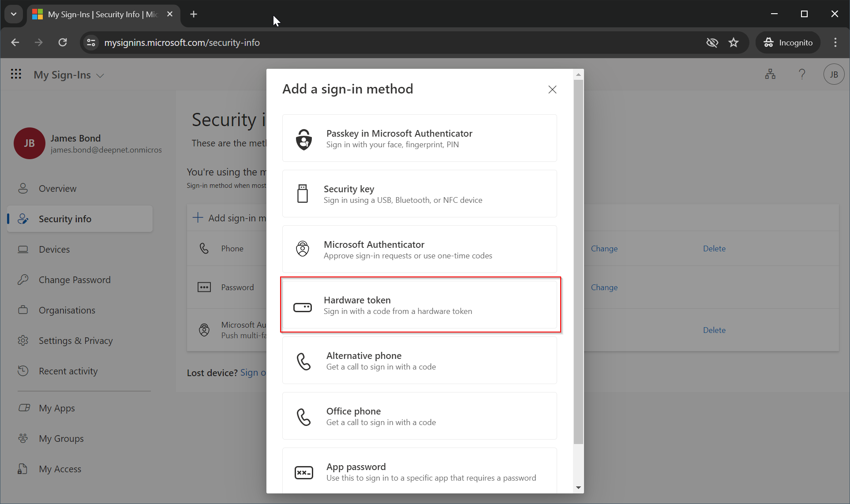Open the help question mark icon
Viewport: 850px width, 504px height.
(802, 74)
